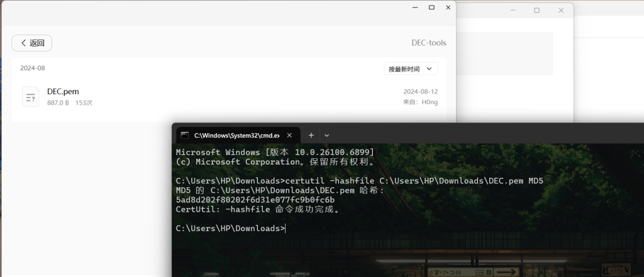The image size is (644, 277).
Task: Click the 2024-08 group header
Action: pos(33,68)
